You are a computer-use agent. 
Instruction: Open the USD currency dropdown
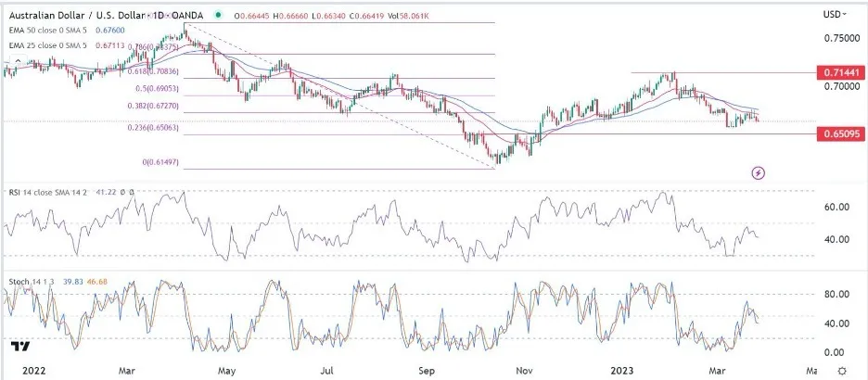834,15
